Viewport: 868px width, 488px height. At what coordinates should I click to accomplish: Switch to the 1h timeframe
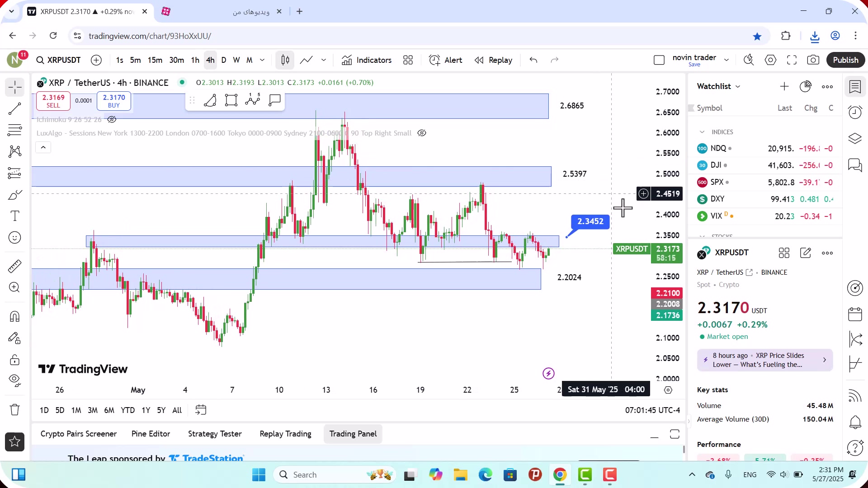[195, 60]
